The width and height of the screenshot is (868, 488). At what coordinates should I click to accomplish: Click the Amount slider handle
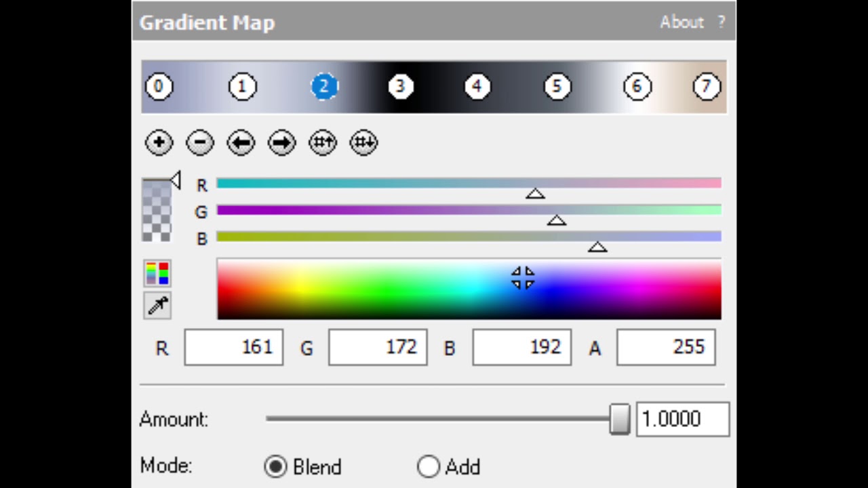point(619,419)
